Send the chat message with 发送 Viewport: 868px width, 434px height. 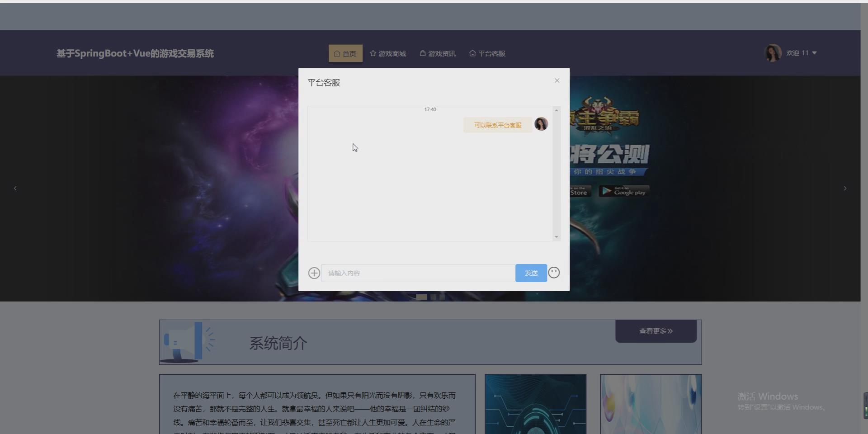pos(531,273)
